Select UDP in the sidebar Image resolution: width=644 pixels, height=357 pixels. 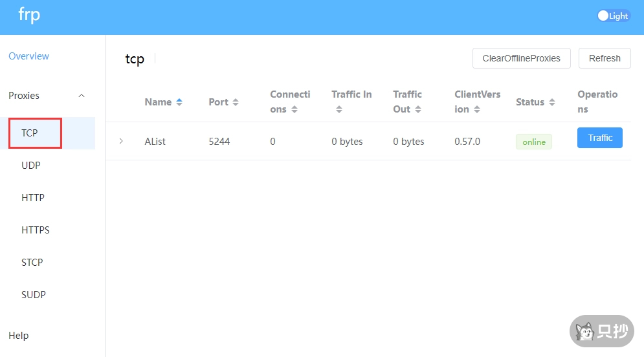[x=31, y=166]
